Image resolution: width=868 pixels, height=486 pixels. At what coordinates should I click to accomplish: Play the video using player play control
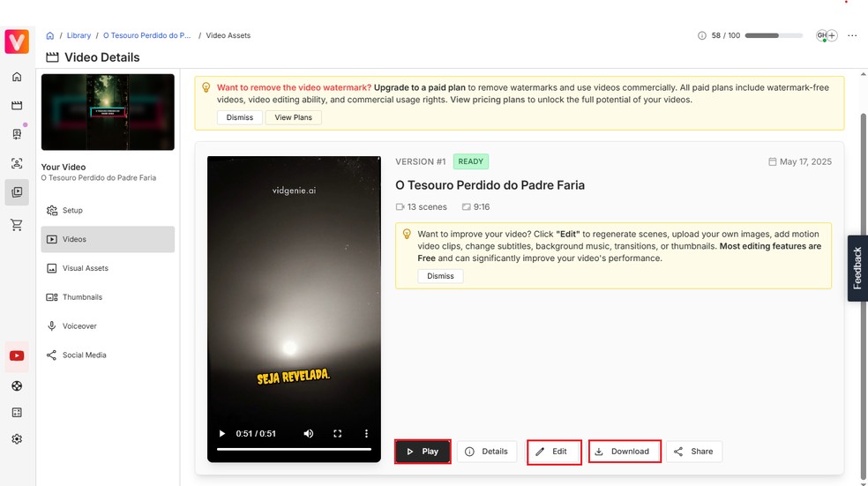coord(221,433)
